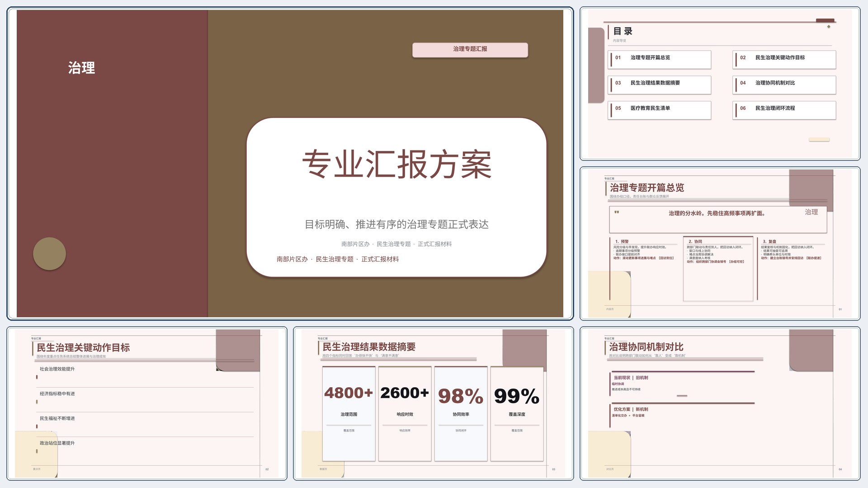
Task: Click the 目录 heading text
Action: [623, 31]
